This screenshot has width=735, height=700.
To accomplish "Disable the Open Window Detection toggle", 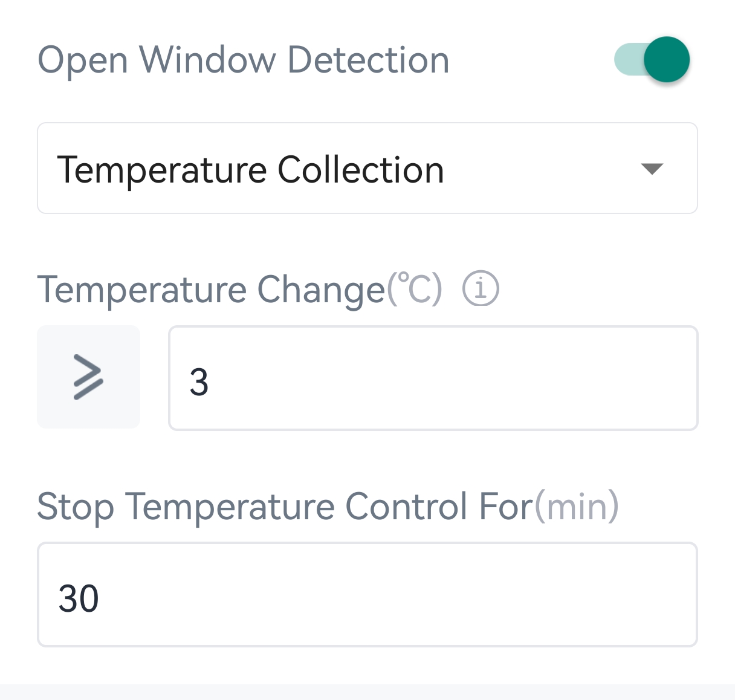I will (652, 59).
